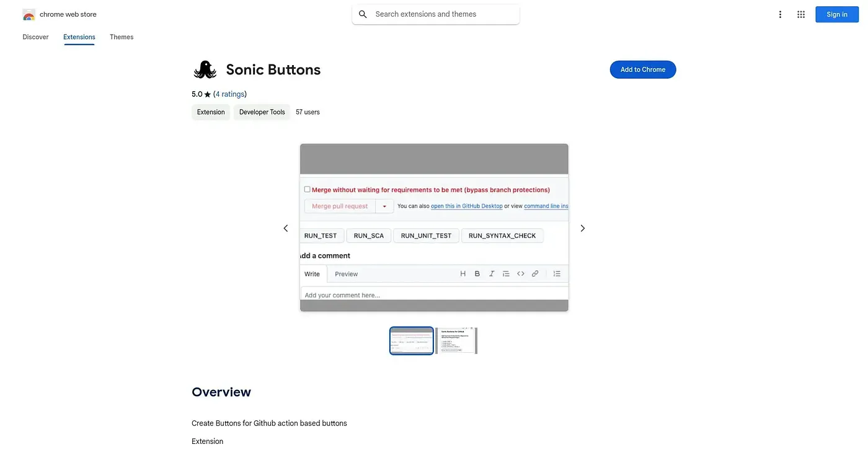
Task: Click the magnifying glass search icon
Action: [363, 14]
